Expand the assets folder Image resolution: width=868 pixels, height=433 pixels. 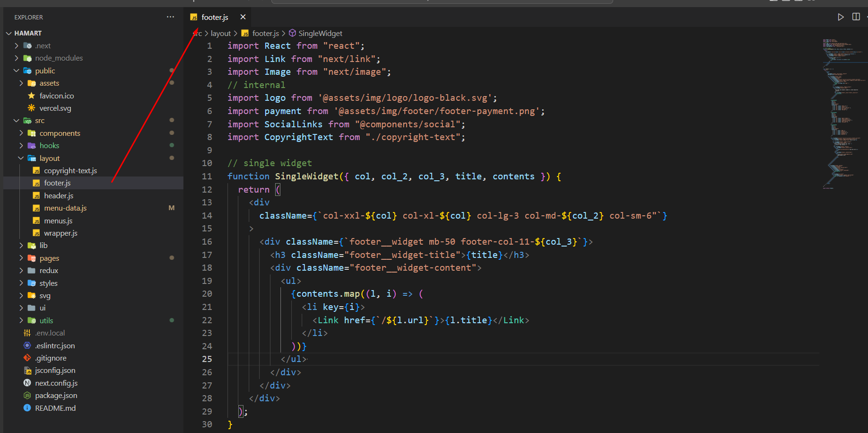pyautogui.click(x=21, y=83)
